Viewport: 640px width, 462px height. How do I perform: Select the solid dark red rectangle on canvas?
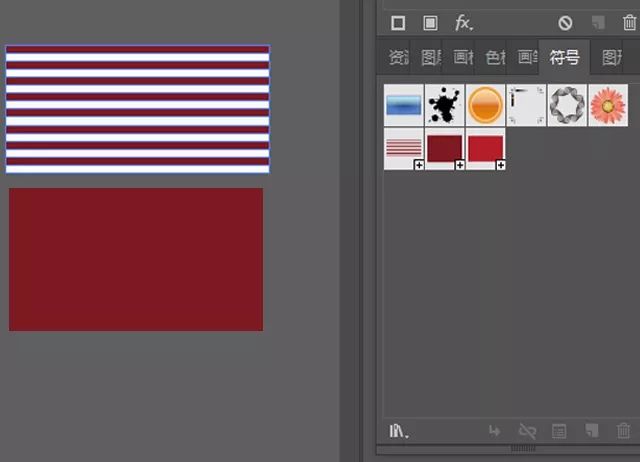click(136, 259)
